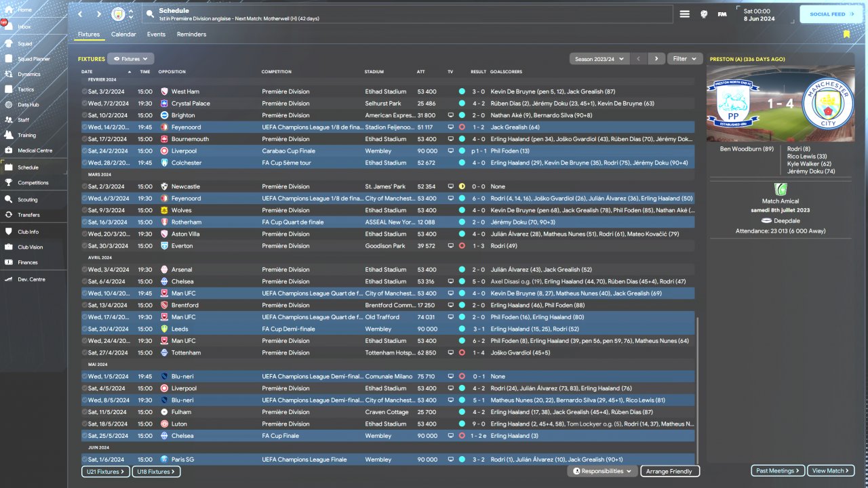Click the View Match button
The width and height of the screenshot is (868, 488).
[x=831, y=470]
